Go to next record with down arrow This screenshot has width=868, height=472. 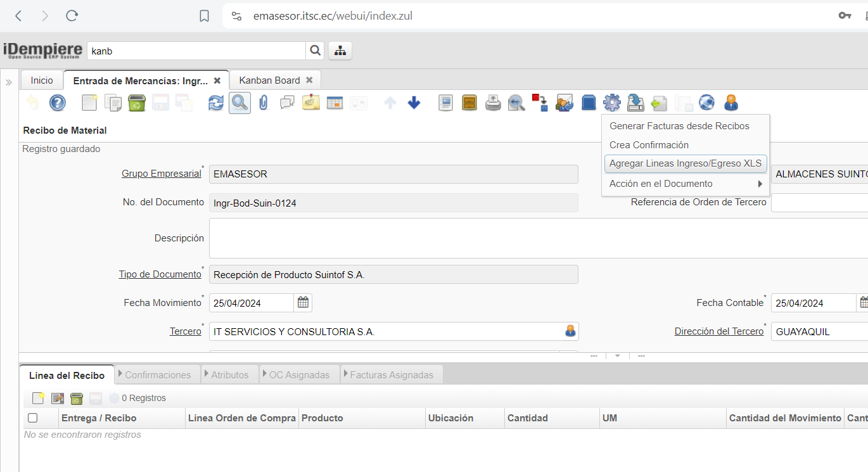click(414, 103)
